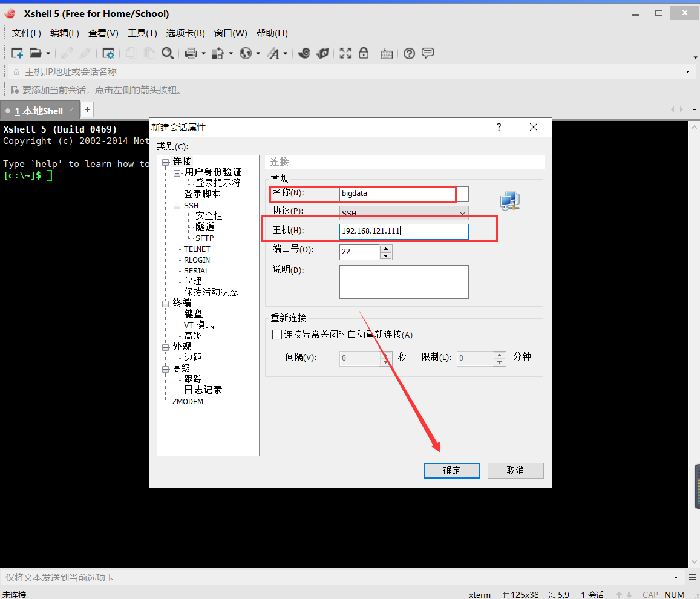Open the 编辑(E) menu
700x599 pixels.
pos(65,33)
